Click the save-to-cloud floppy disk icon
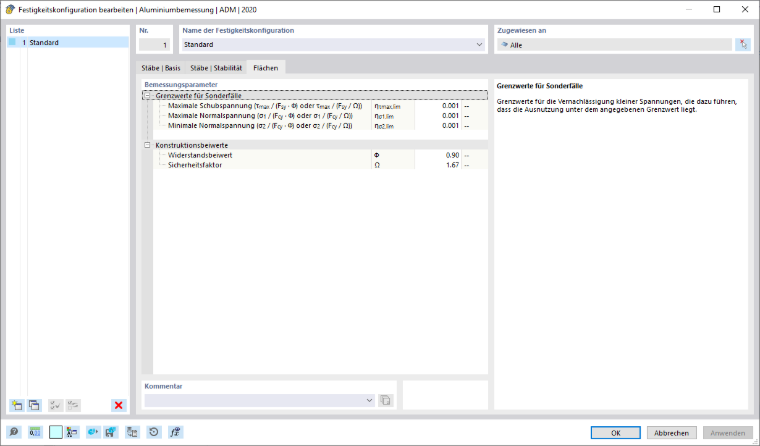Image resolution: width=760 pixels, height=446 pixels. click(x=111, y=432)
